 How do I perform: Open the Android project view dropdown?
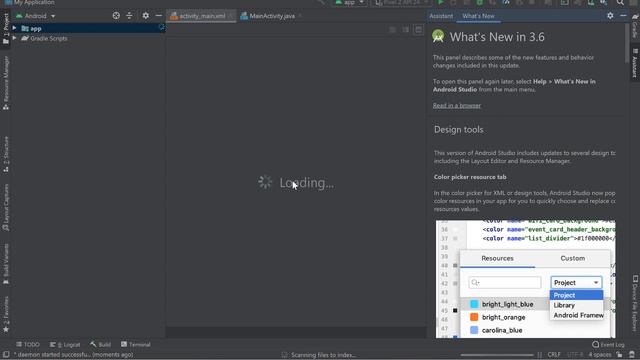point(36,16)
